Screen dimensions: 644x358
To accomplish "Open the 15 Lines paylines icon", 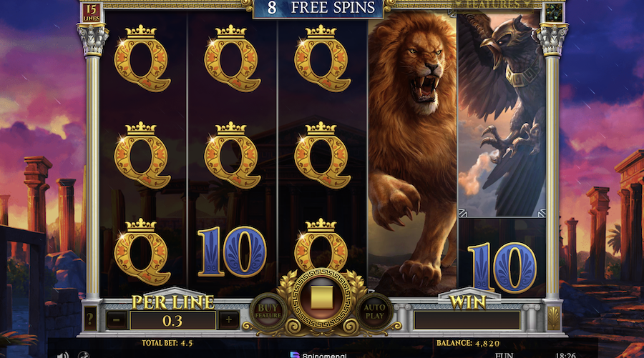I will (x=91, y=13).
